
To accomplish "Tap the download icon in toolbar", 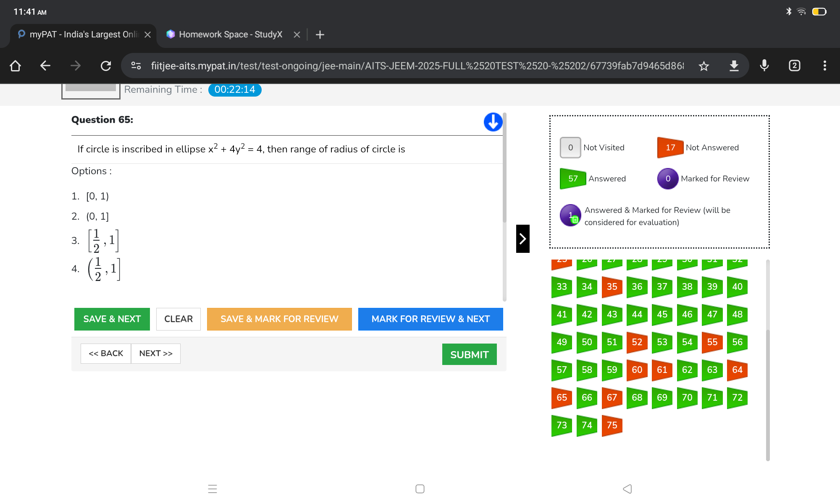I will coord(734,66).
